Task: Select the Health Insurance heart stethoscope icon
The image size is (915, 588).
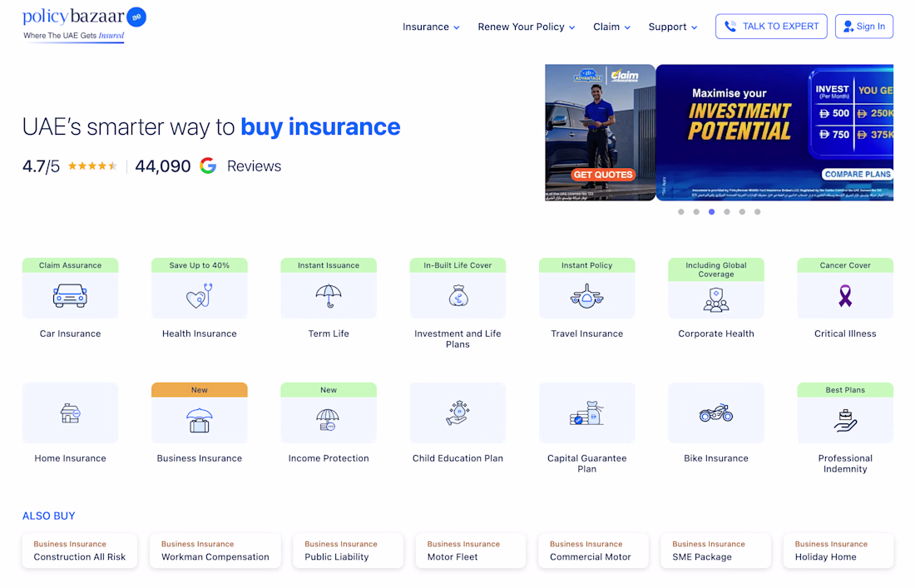Action: [200, 296]
